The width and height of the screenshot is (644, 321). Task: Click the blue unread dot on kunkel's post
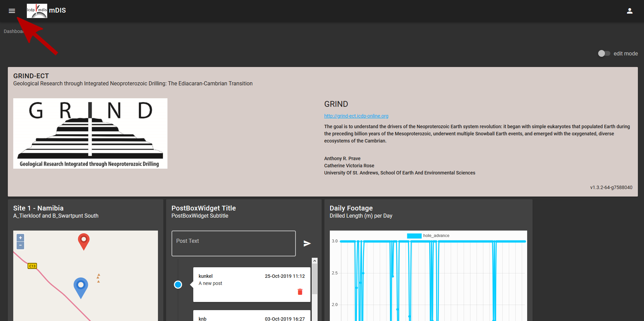(178, 285)
